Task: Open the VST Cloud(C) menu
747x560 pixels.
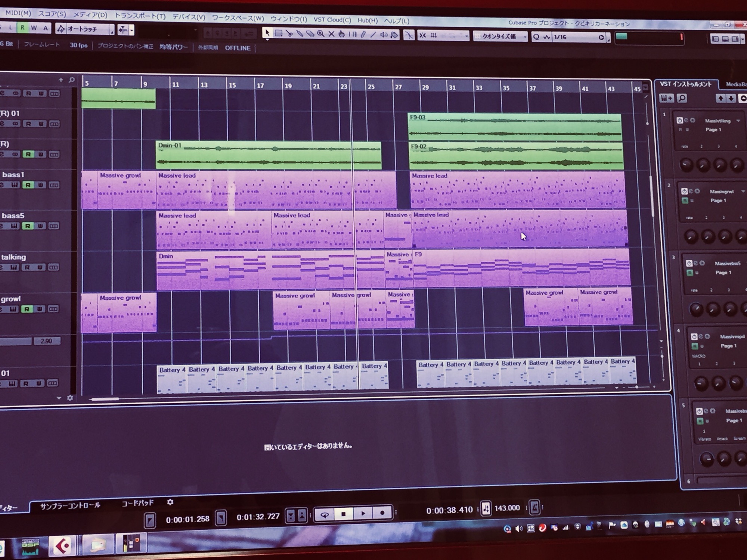Action: tap(332, 19)
